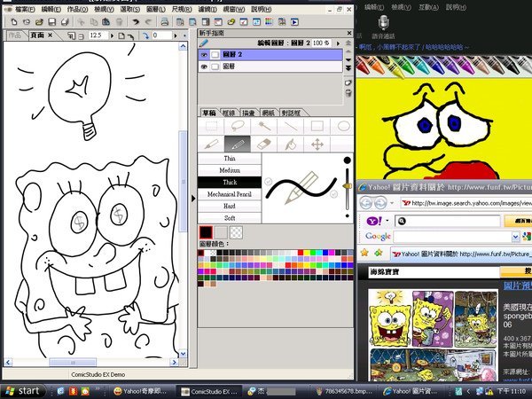Image resolution: width=532 pixels, height=399 pixels.
Task: Click the New page toolbar icon
Action: tap(13, 22)
